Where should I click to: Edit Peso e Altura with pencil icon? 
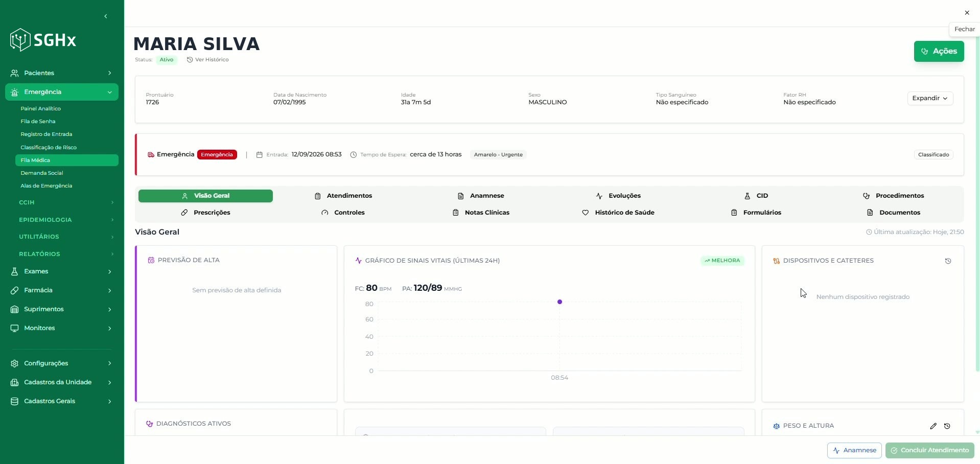(933, 426)
